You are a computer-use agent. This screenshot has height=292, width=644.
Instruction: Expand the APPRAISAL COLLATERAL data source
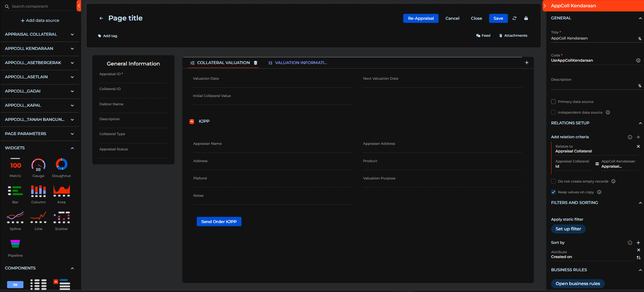click(72, 34)
